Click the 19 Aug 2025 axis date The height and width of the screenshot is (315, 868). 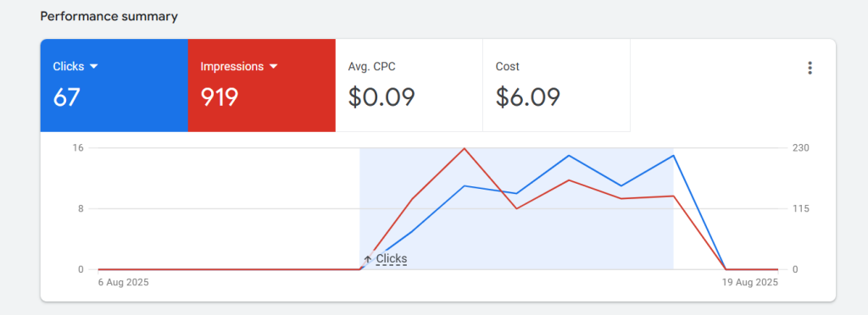click(749, 282)
